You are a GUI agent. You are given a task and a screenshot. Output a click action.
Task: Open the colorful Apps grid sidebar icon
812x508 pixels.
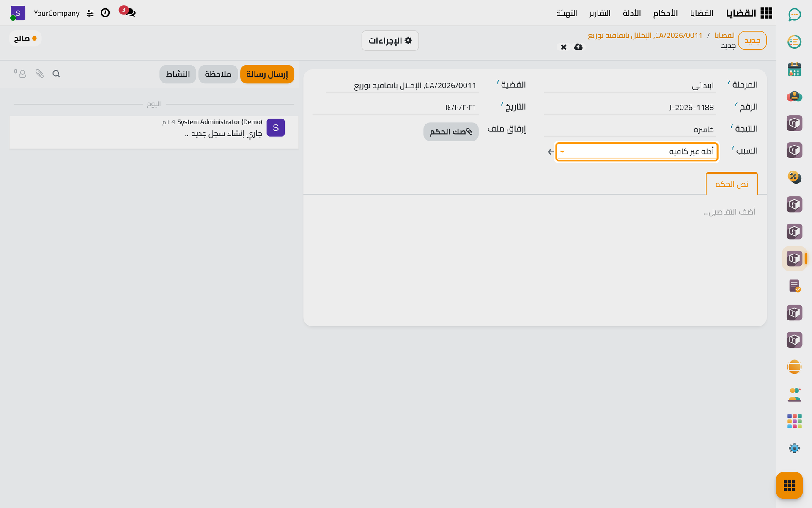coord(794,421)
